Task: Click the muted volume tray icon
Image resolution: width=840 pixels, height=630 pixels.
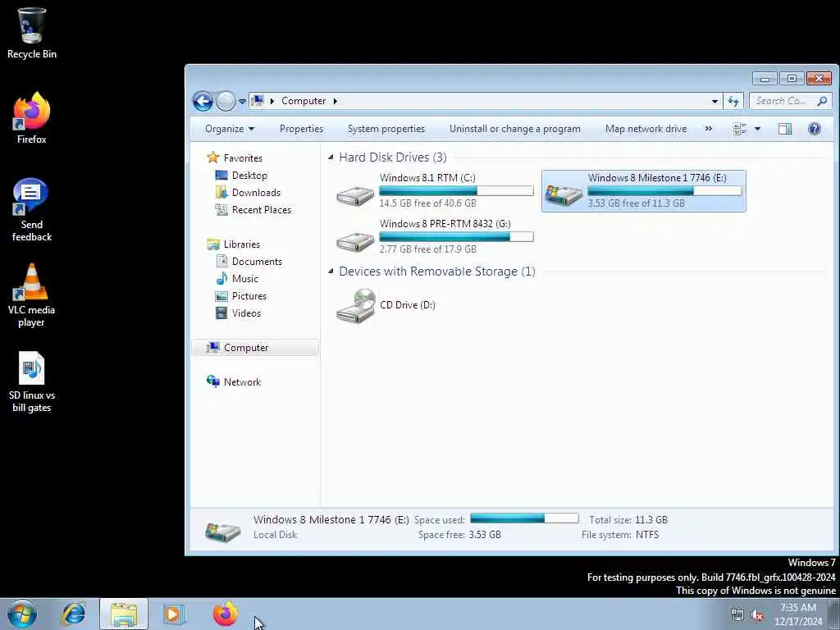Action: click(757, 615)
